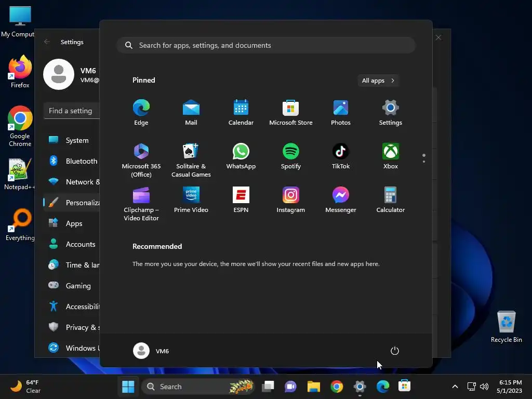
Task: Open the TikTok app
Action: point(341,156)
